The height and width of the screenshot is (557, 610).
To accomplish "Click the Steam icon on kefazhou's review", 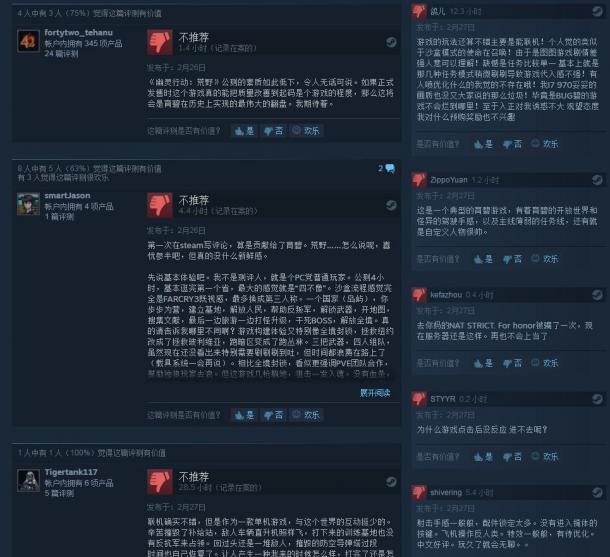I will (x=597, y=295).
